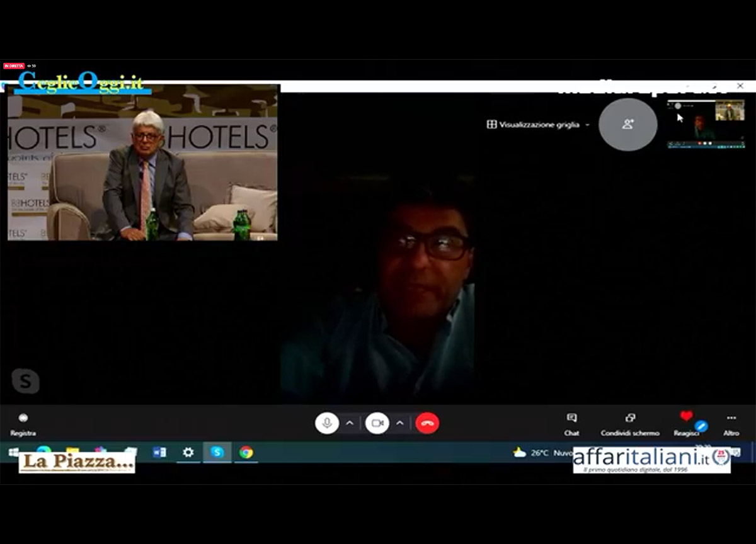Click Condividi schermo to share screen
The image size is (756, 544).
click(x=630, y=424)
